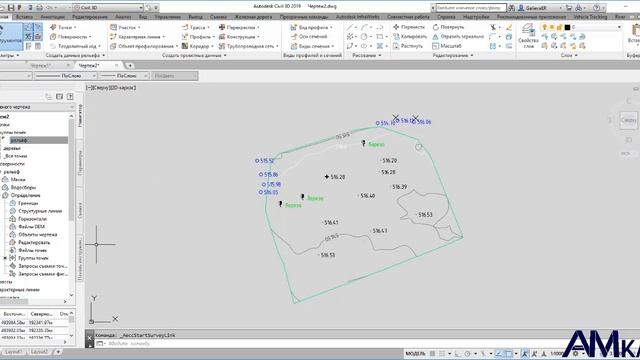640x360 pixels.
Task: Expand the Рисование panel
Action: (x=367, y=56)
